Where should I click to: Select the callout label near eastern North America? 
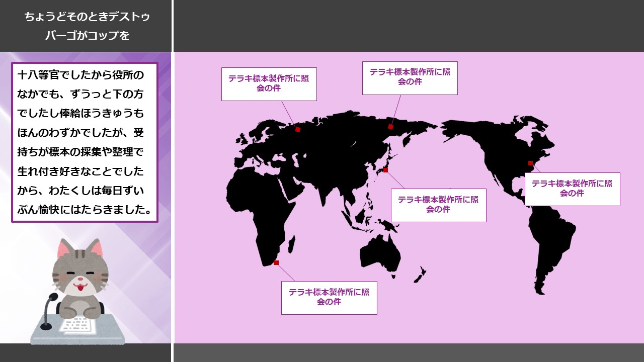pyautogui.click(x=572, y=189)
